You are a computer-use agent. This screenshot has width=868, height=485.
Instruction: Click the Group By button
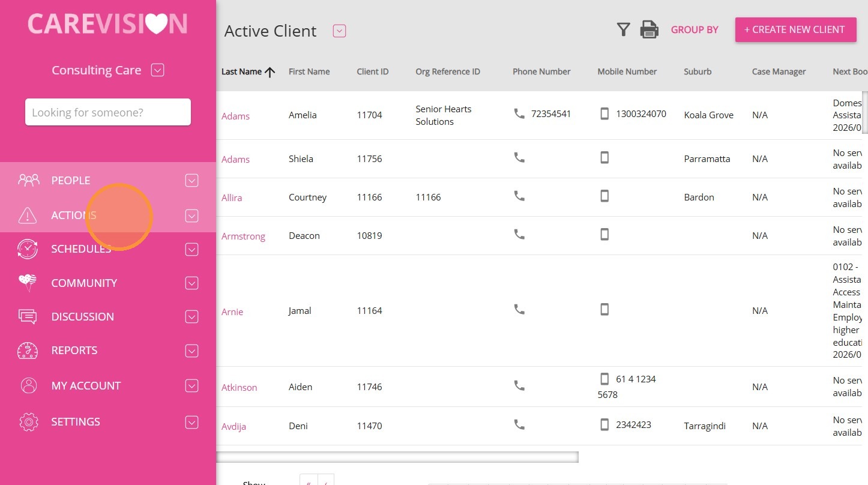tap(695, 29)
